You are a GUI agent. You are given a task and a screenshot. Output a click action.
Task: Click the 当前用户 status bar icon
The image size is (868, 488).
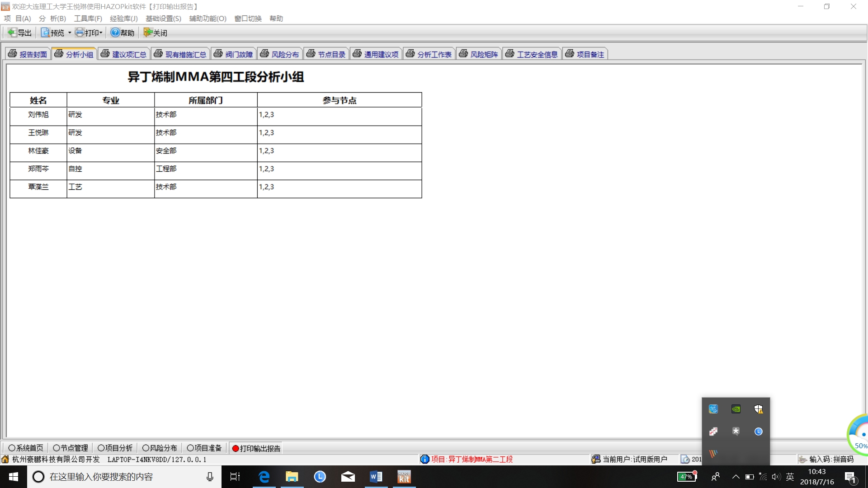(x=596, y=459)
